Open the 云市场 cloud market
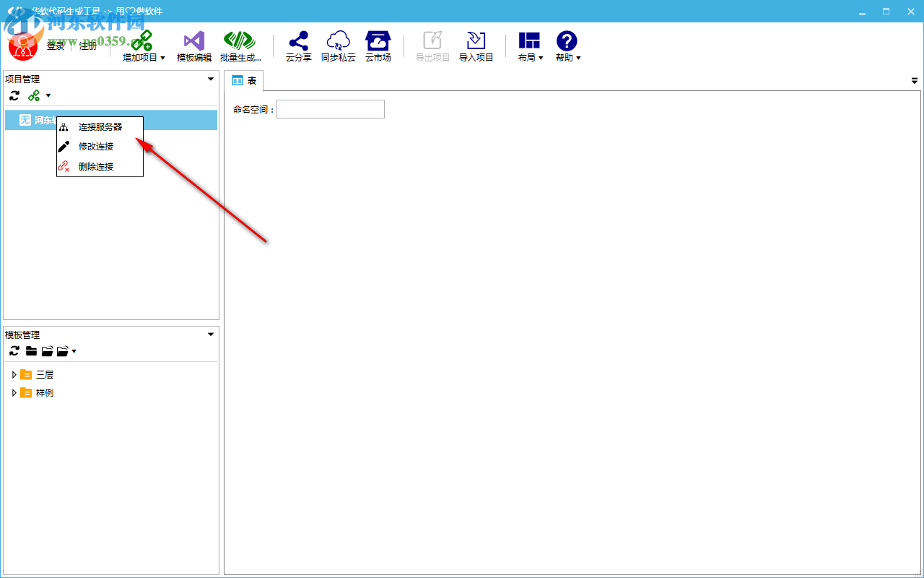924x578 pixels. click(378, 47)
